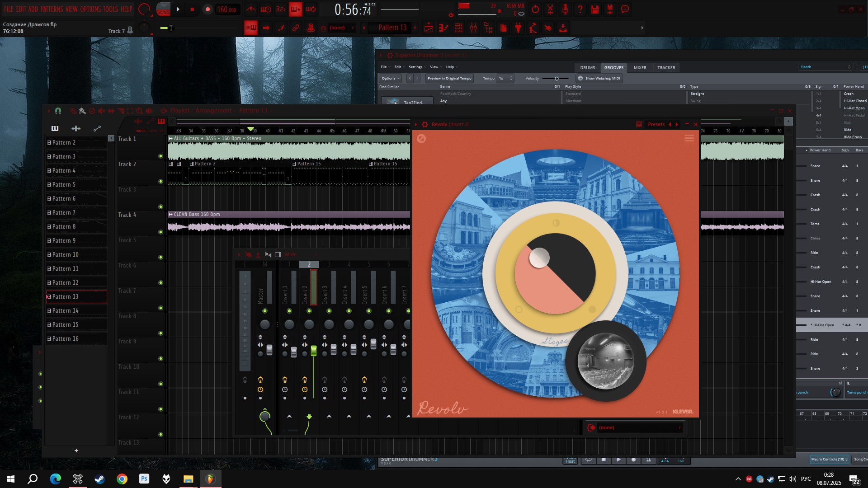The width and height of the screenshot is (868, 488).
Task: Open the plugin picker plug icon
Action: [x=518, y=28]
